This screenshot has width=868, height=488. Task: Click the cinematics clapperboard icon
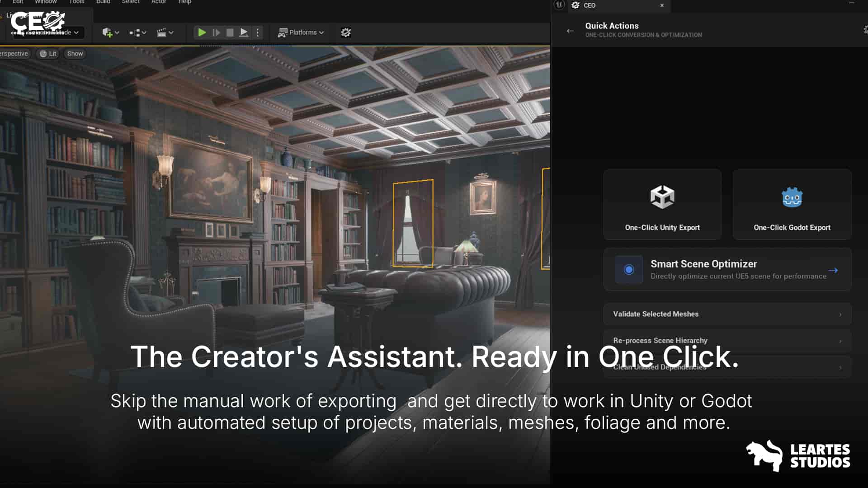161,33
